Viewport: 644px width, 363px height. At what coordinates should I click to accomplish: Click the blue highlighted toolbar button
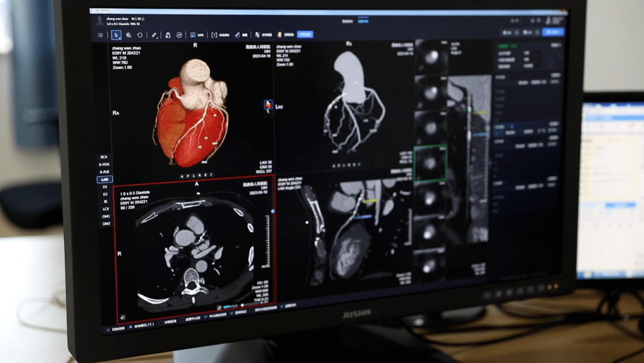point(304,35)
